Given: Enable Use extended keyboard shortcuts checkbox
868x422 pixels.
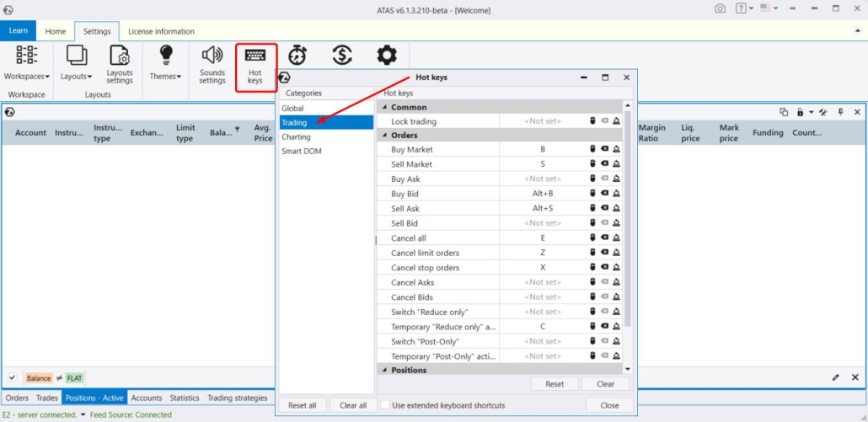Looking at the screenshot, I should point(385,405).
